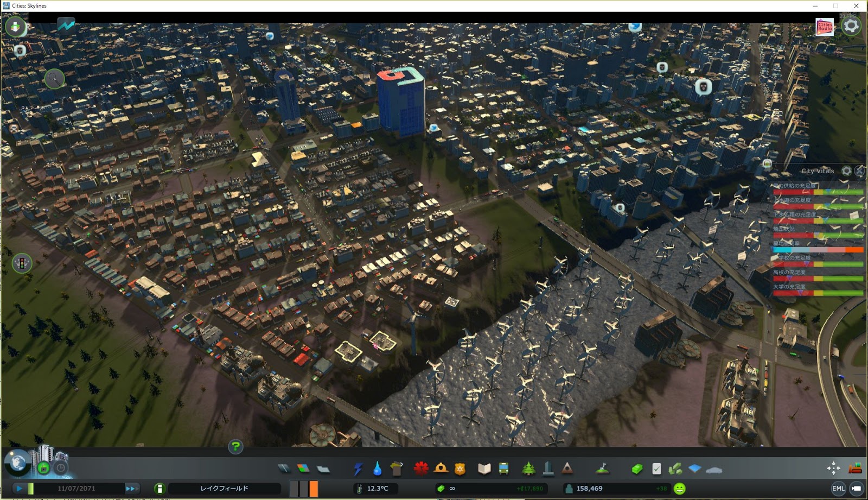Screen dimensions: 868x500
Task: Close the City Vitals panel
Action: (859, 171)
